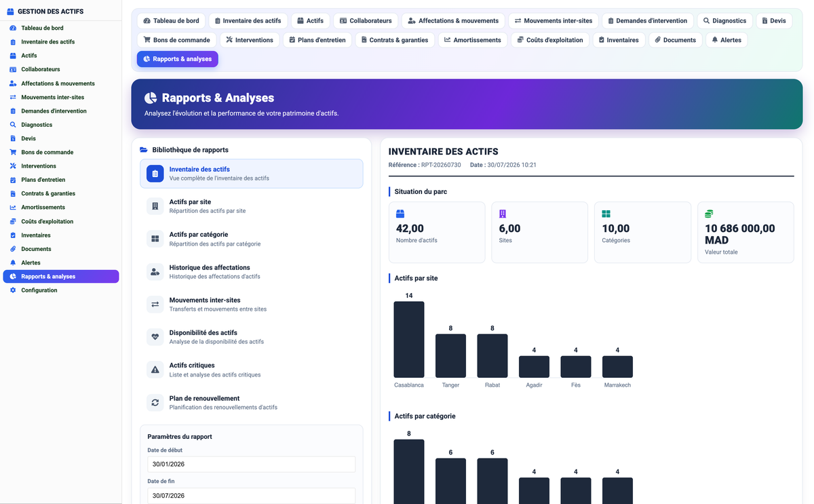Image resolution: width=814 pixels, height=504 pixels.
Task: Open Affectations & mouvements in the sidebar
Action: (61, 83)
